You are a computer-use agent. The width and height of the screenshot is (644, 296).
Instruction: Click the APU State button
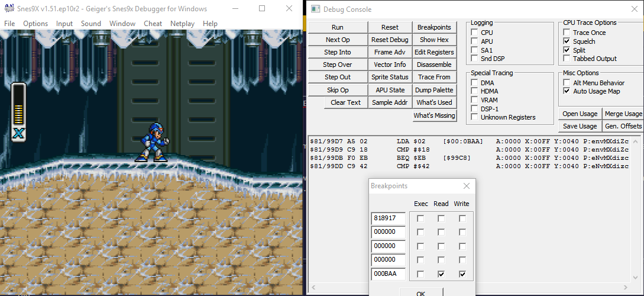click(x=390, y=89)
